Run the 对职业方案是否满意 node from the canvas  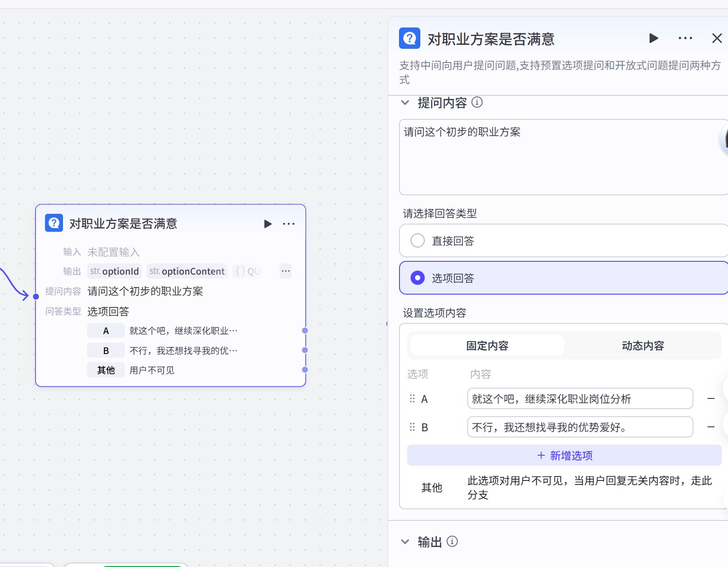point(268,224)
